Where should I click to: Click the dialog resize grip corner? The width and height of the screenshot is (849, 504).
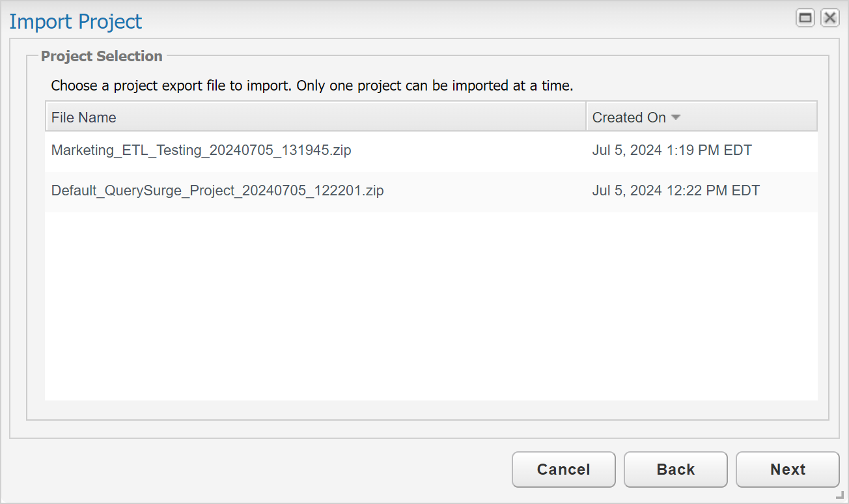(843, 498)
